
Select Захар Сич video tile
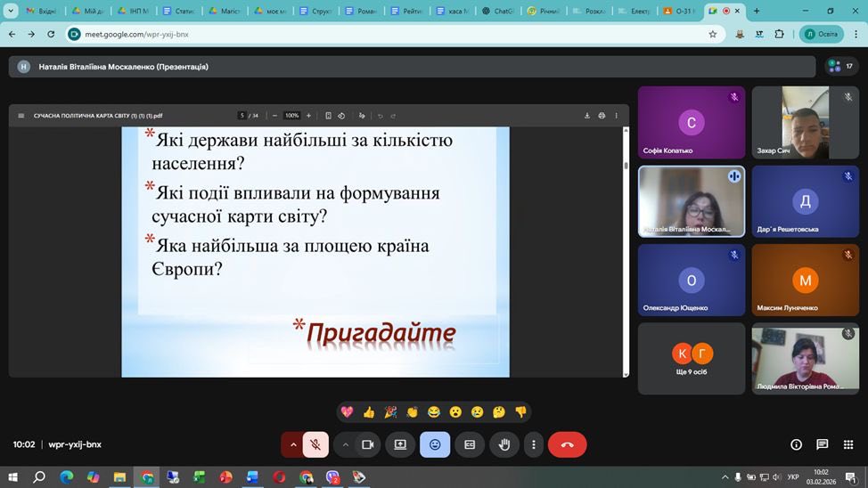click(806, 122)
